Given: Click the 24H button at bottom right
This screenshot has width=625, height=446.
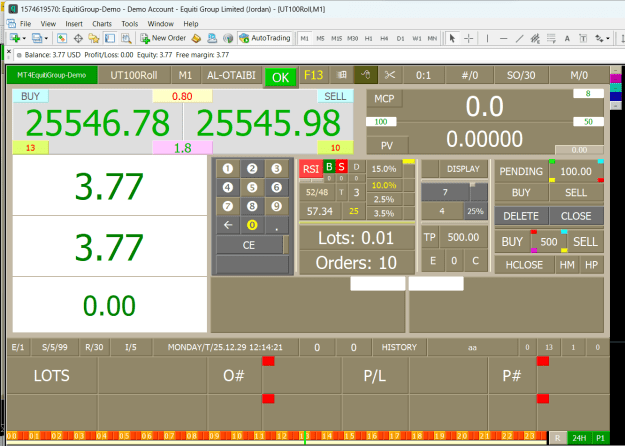Looking at the screenshot, I should click(x=579, y=438).
